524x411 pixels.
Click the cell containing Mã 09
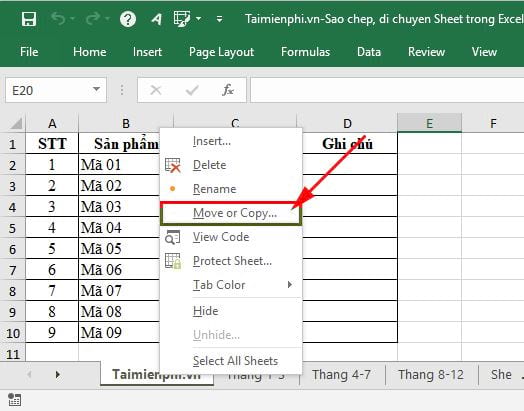pos(119,332)
